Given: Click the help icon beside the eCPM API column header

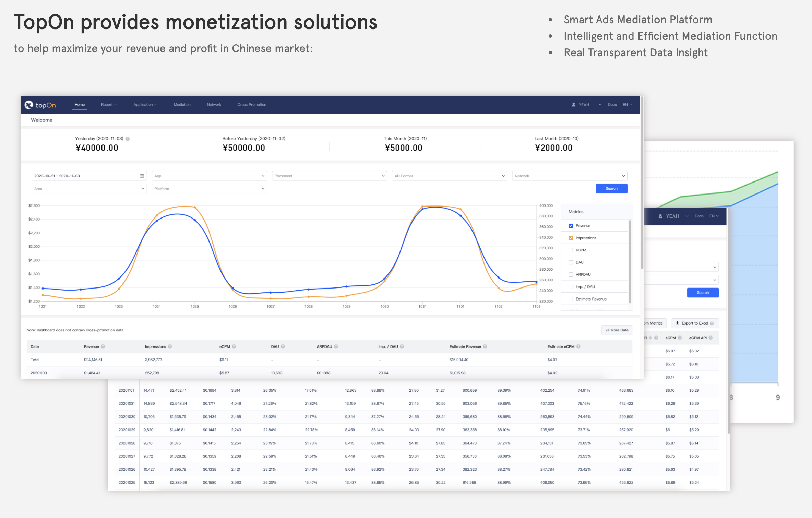Looking at the screenshot, I should (x=710, y=338).
